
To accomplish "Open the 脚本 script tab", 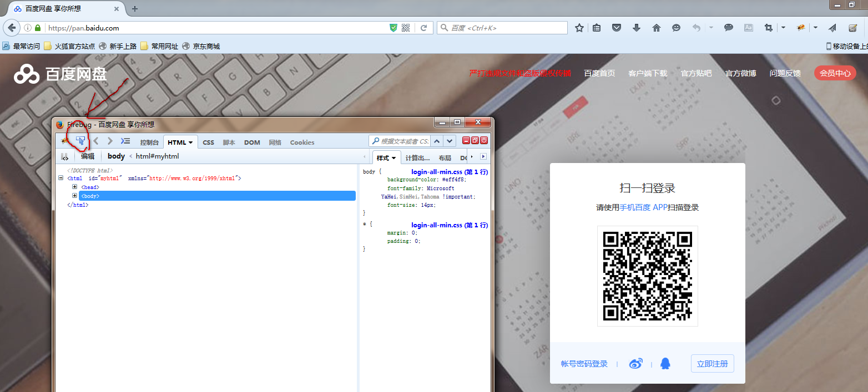I will [x=229, y=142].
